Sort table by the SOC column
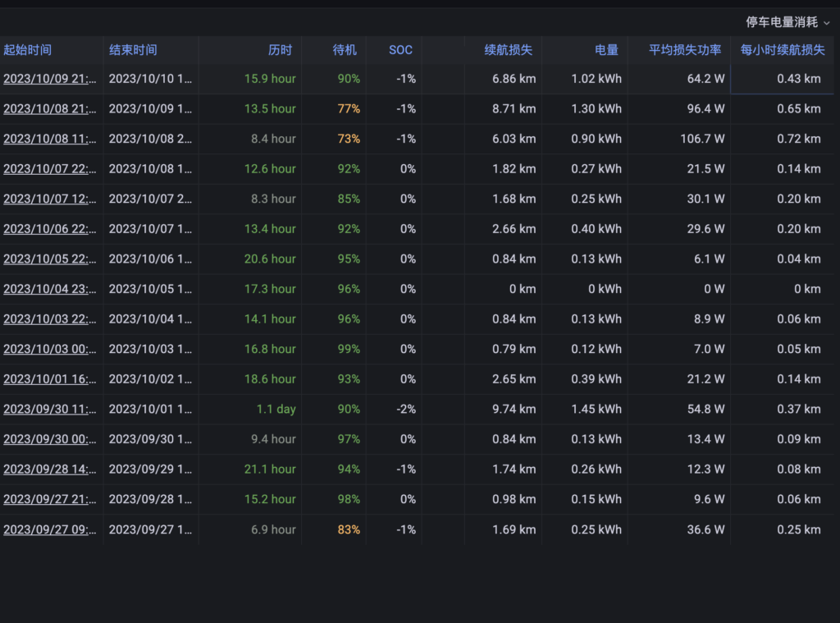Viewport: 840px width, 623px height. click(399, 49)
